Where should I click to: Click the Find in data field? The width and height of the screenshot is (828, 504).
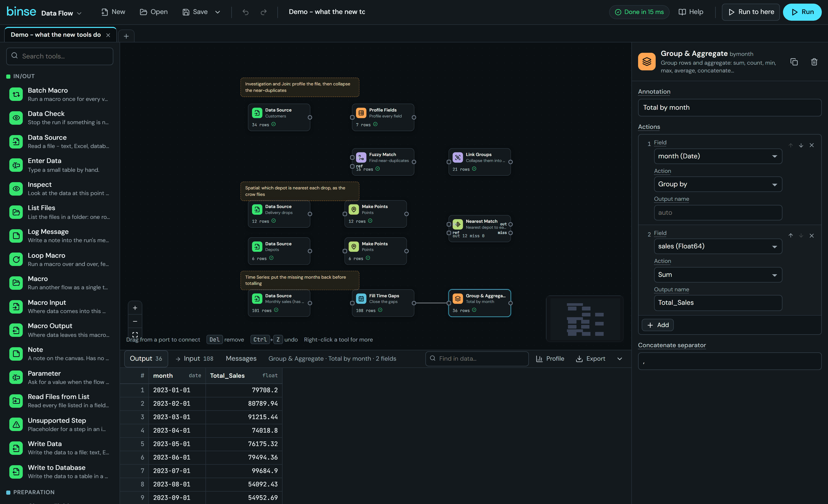477,359
